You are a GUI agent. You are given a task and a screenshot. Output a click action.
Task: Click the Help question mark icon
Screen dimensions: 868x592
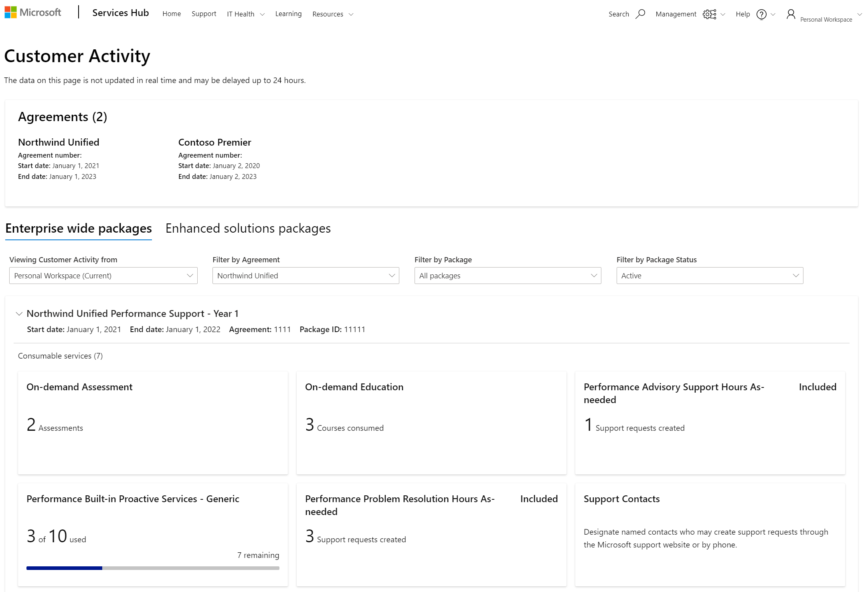pyautogui.click(x=761, y=14)
